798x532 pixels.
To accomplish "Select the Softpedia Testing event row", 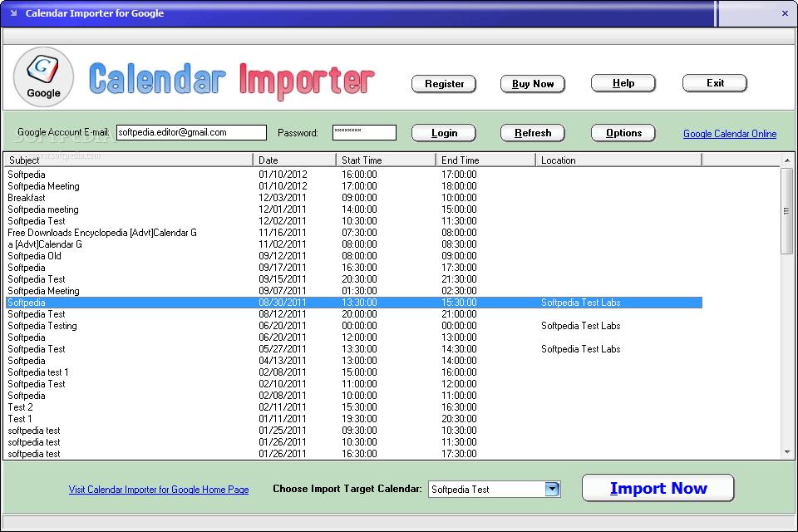I will [354, 326].
